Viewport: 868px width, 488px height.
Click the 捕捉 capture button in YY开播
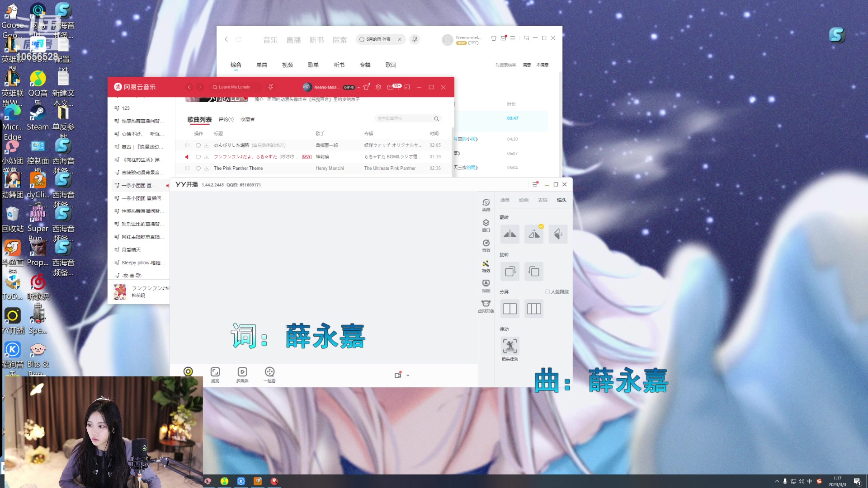pos(215,375)
